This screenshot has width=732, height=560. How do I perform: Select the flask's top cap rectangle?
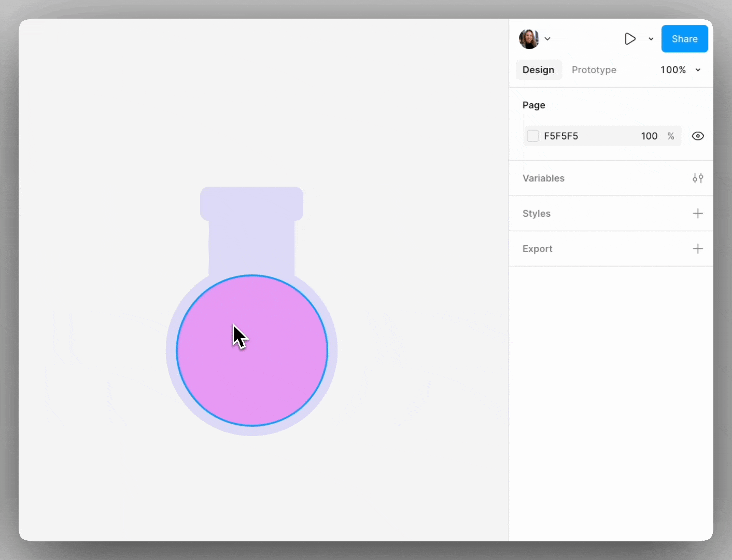click(x=251, y=203)
